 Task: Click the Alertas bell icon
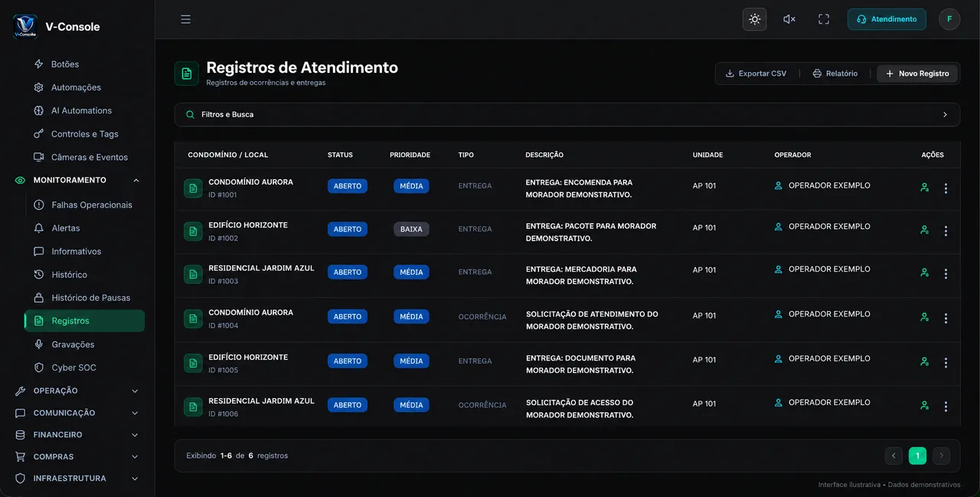pos(39,228)
